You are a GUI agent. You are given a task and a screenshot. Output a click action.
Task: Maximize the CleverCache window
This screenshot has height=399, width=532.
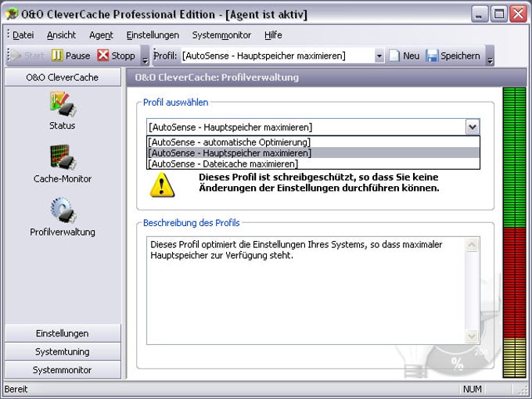[499, 14]
